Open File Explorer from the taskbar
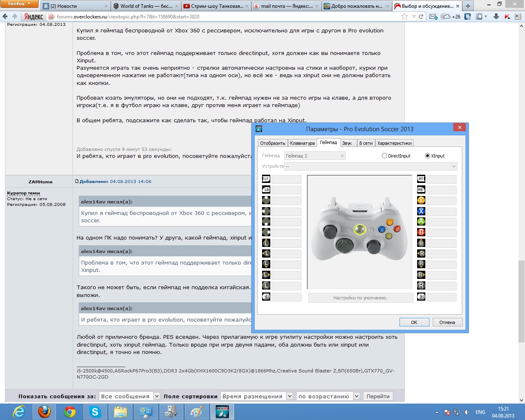Screen dimensions: 525x420 [x=121, y=411]
